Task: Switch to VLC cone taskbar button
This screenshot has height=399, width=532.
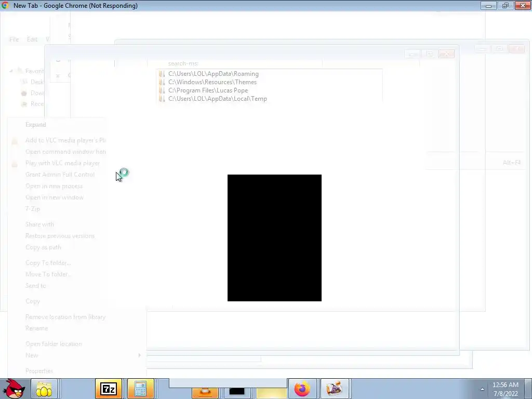Action: 205,392
